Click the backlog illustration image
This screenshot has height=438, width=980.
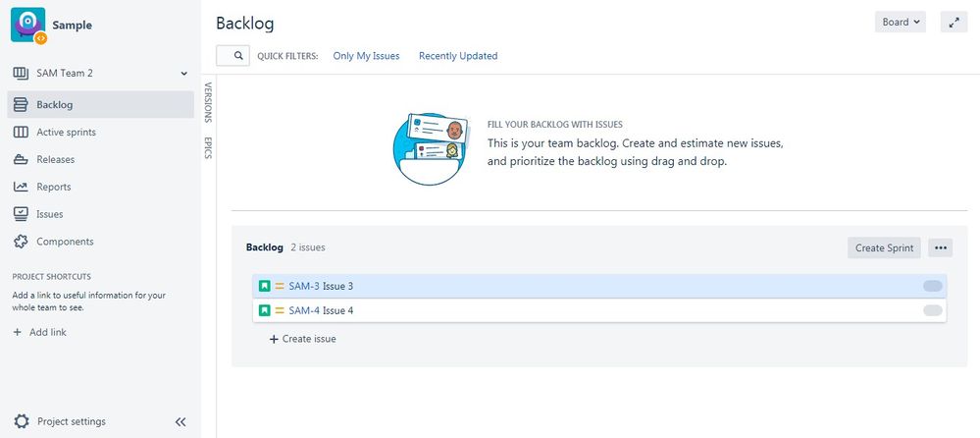pos(430,149)
